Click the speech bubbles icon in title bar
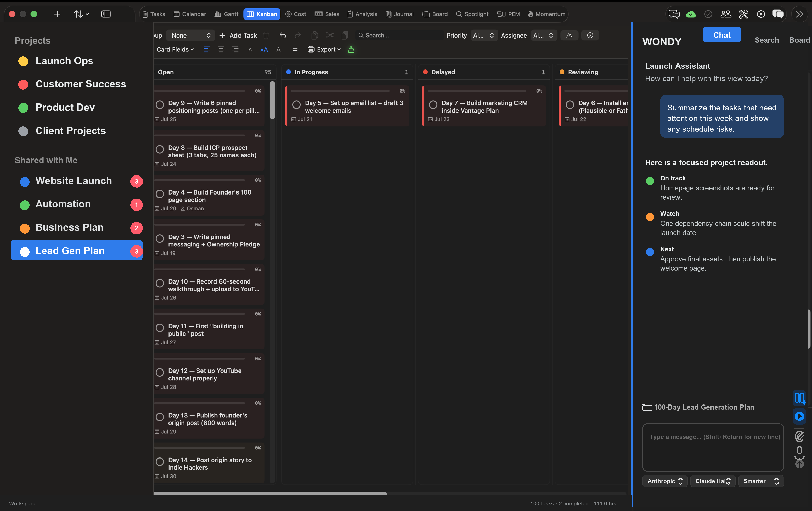 click(x=778, y=14)
